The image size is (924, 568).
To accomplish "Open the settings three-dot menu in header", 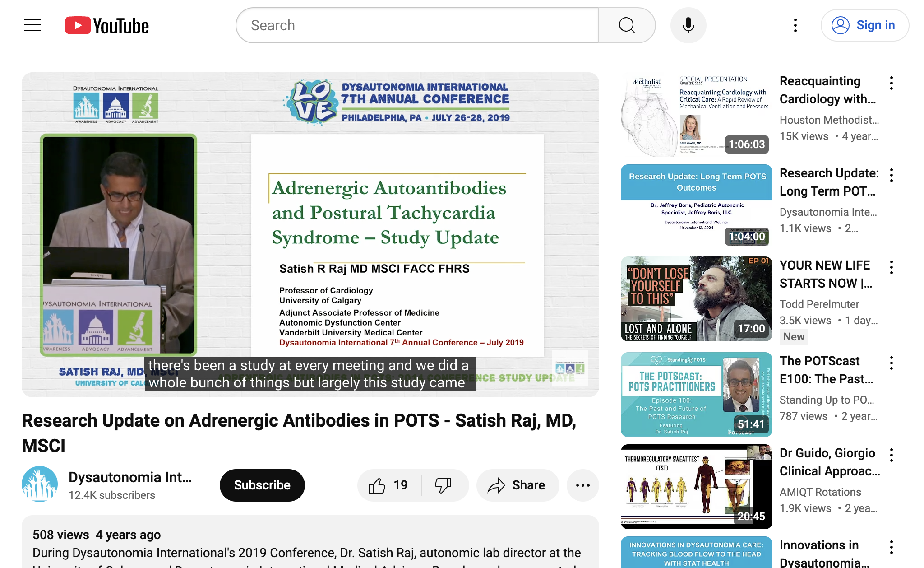I will tap(795, 25).
